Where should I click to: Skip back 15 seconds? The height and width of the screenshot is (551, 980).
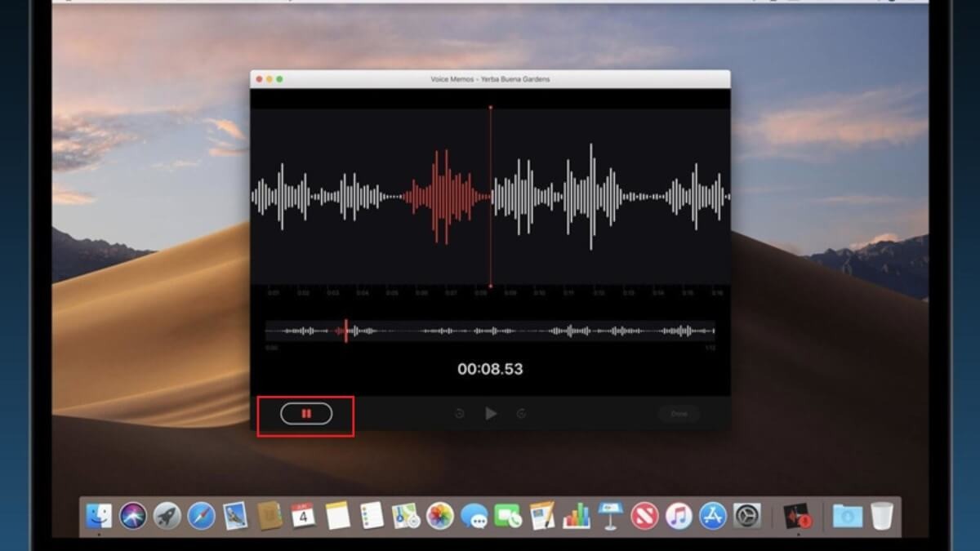click(460, 414)
